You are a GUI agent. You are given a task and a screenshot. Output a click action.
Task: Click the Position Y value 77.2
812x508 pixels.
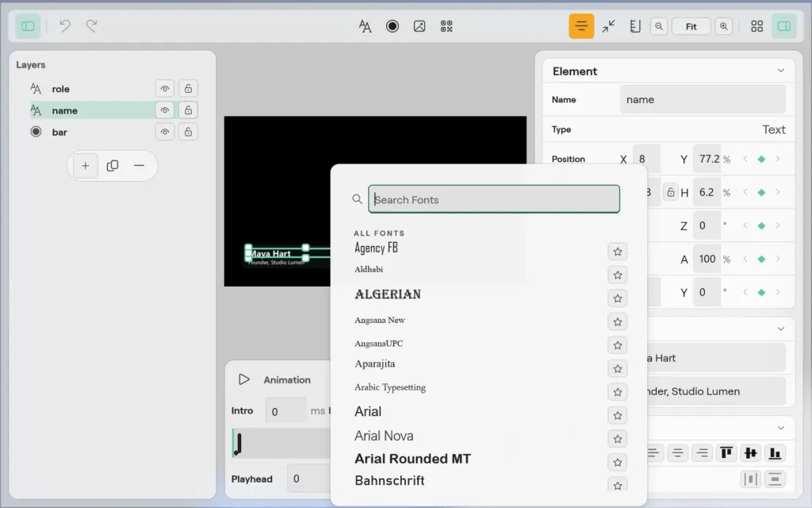(x=707, y=159)
